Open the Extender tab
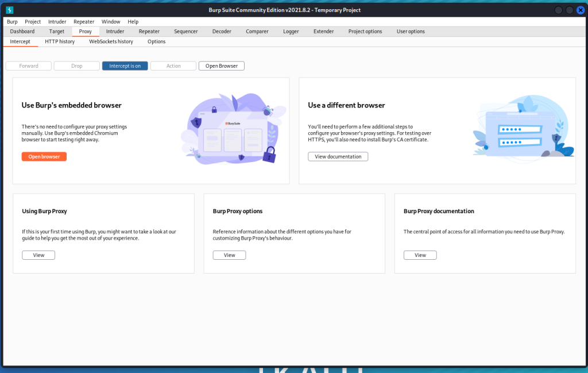Screen dimensions: 588x373 point(323,31)
